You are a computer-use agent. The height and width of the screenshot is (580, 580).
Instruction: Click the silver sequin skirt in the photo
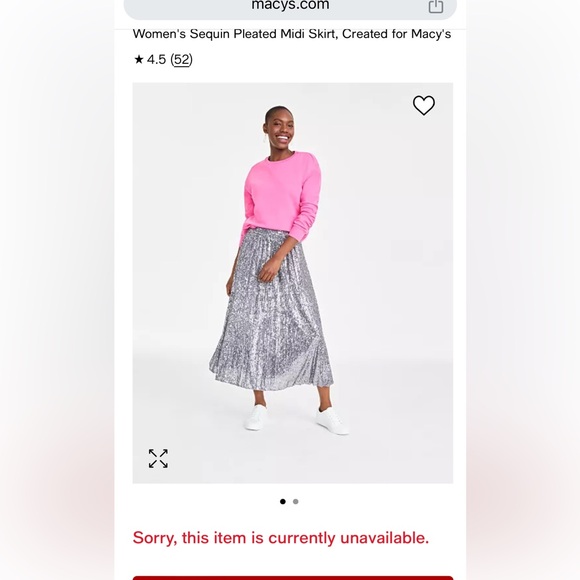272,311
